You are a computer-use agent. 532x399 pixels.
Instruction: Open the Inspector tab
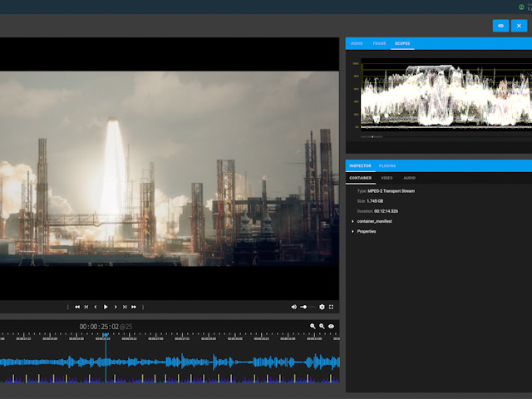tap(360, 166)
